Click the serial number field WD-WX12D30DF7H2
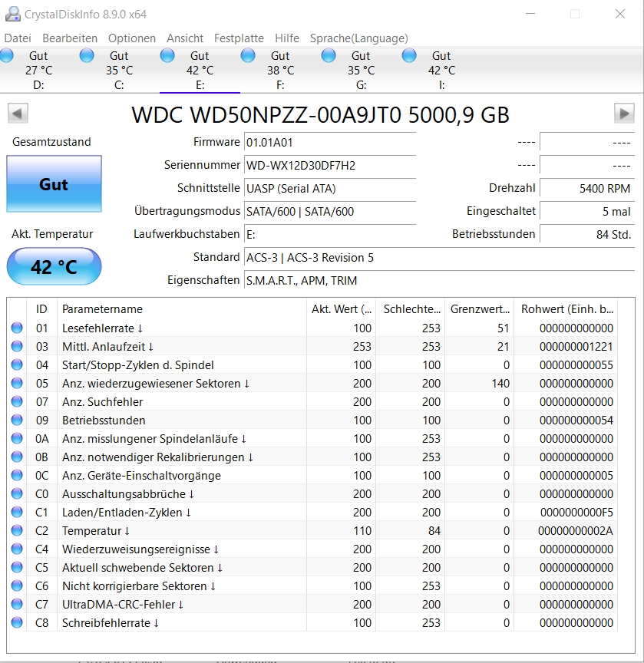Image resolution: width=644 pixels, height=663 pixels. [x=330, y=165]
